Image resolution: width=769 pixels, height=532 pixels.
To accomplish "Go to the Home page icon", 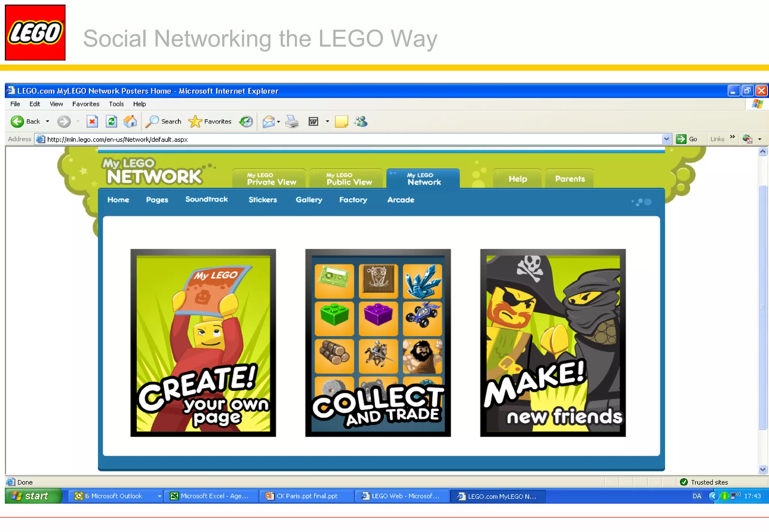I will click(130, 121).
